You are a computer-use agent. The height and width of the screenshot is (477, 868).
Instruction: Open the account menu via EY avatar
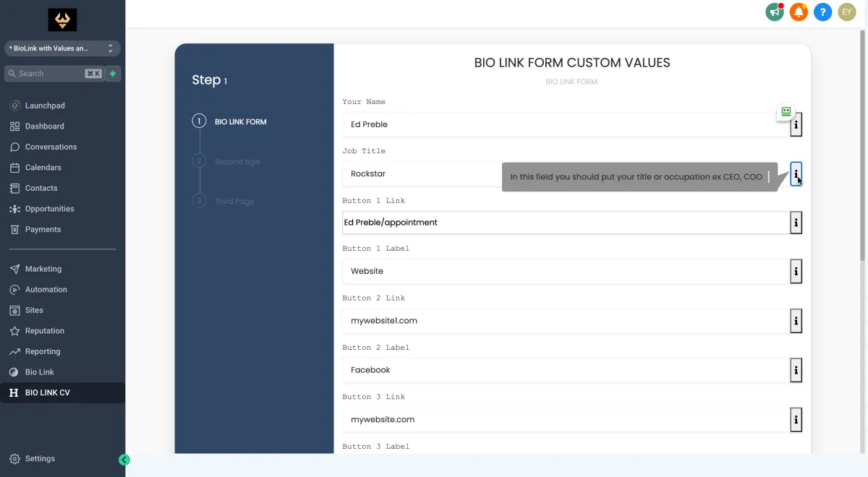click(846, 12)
